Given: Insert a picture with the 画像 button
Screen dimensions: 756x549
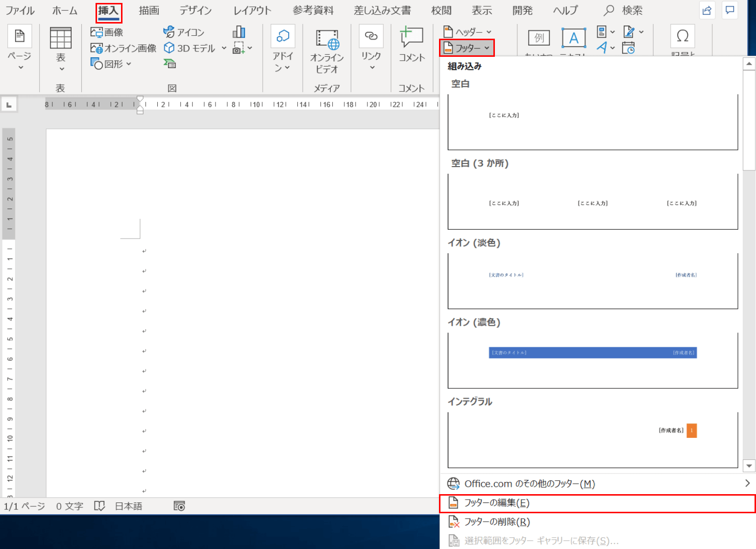Looking at the screenshot, I should pyautogui.click(x=107, y=32).
